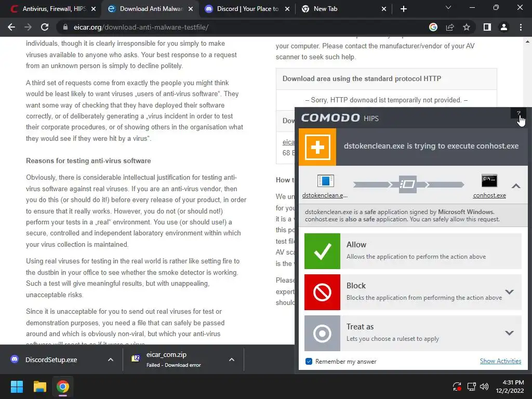Click the clock showing 4:31 PM

510,387
